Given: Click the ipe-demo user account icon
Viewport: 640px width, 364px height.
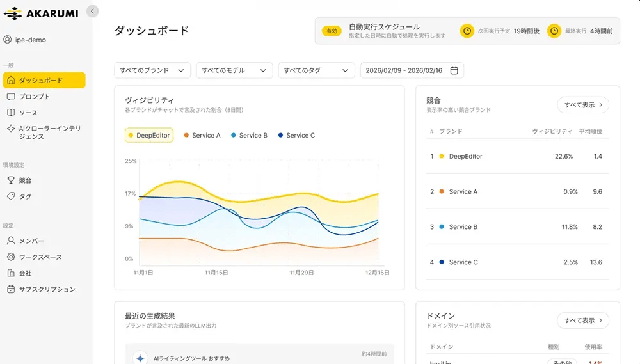Looking at the screenshot, I should click(8, 40).
